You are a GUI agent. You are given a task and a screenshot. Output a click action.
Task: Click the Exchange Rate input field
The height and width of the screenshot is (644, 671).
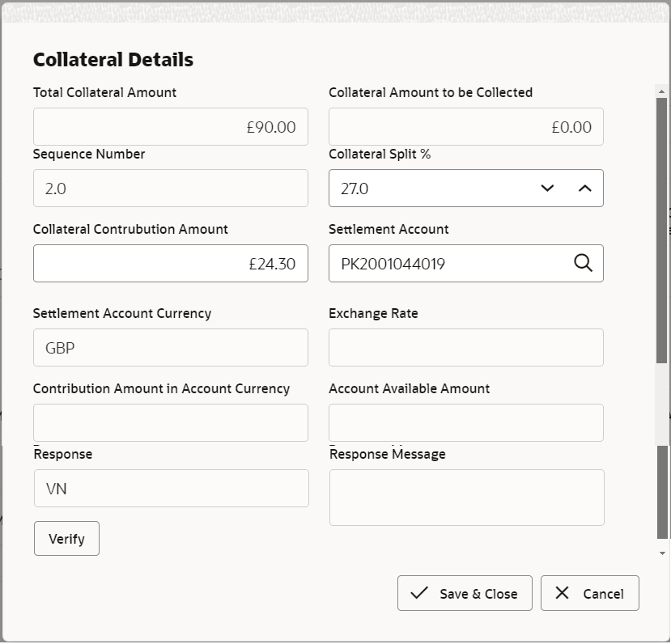tap(466, 347)
